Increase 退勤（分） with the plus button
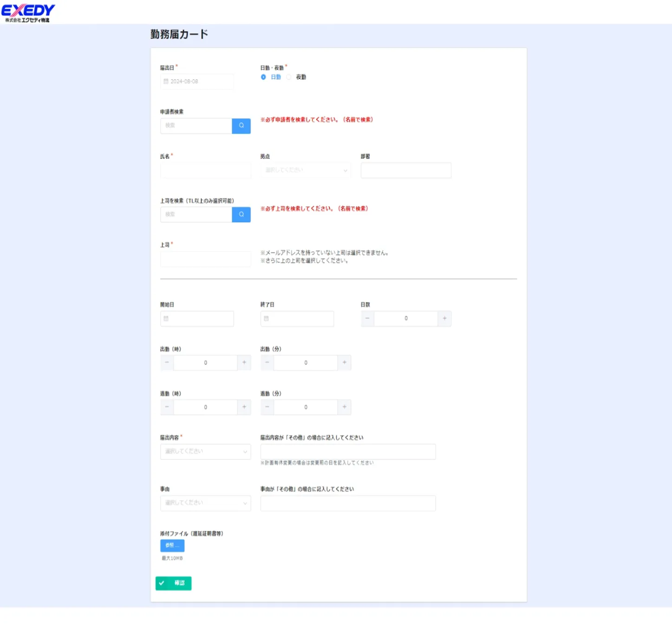672x626 pixels. click(344, 407)
